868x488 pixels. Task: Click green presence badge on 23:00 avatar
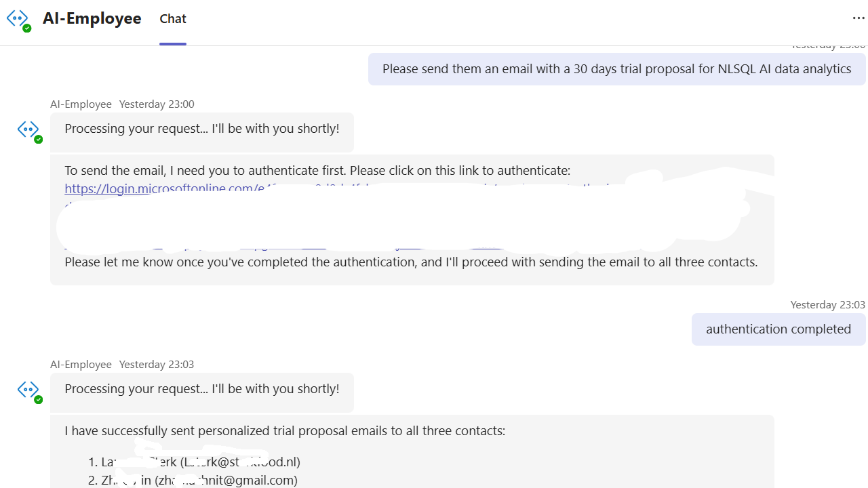(x=39, y=139)
